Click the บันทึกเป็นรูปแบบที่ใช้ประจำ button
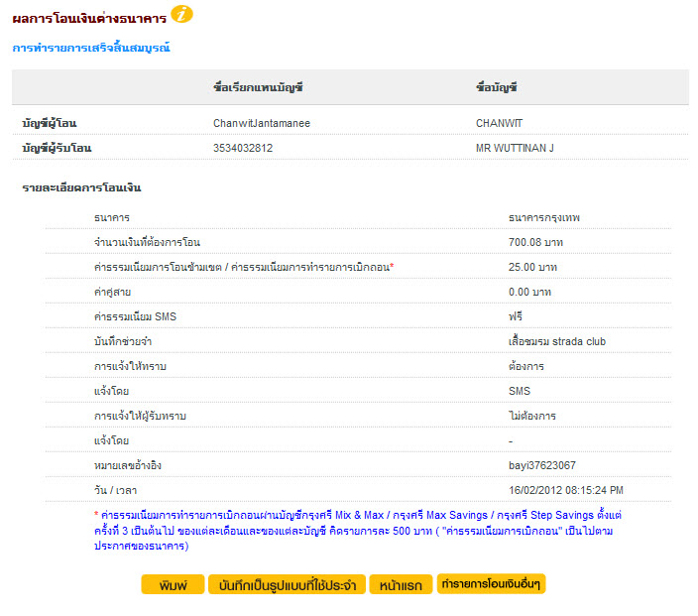Image resolution: width=698 pixels, height=616 pixels. 287,585
